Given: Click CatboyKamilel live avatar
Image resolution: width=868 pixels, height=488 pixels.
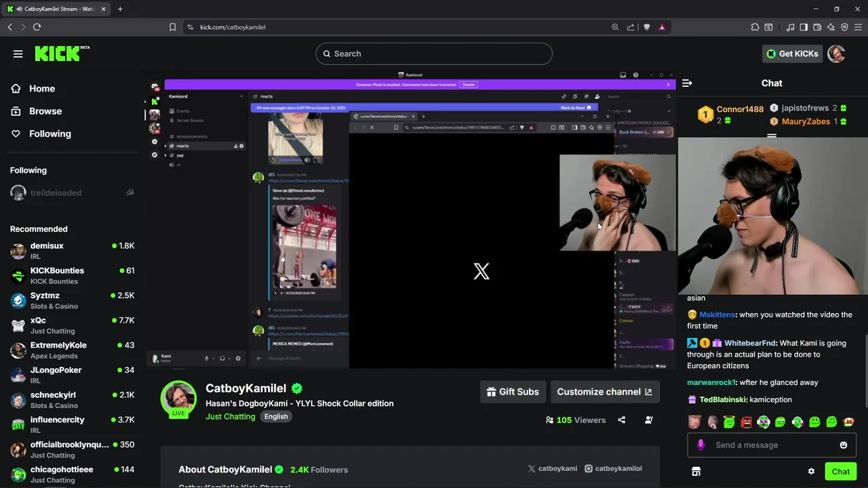Looking at the screenshot, I should (x=178, y=399).
